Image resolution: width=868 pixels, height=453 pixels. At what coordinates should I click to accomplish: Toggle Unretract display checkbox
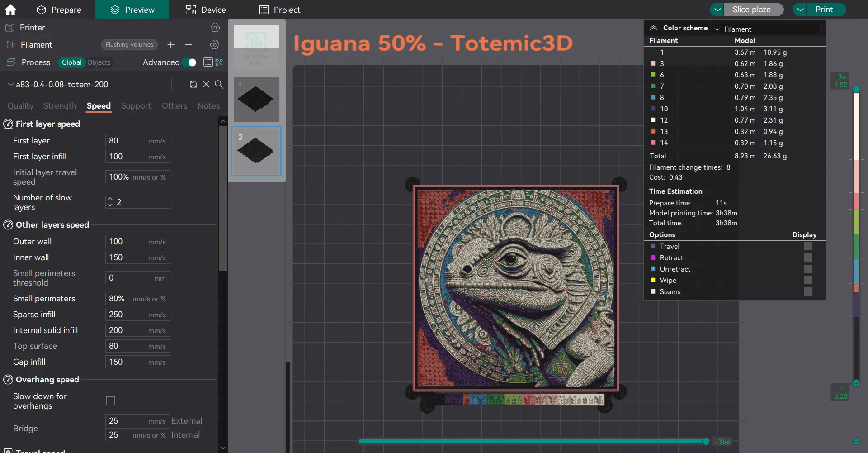(808, 269)
